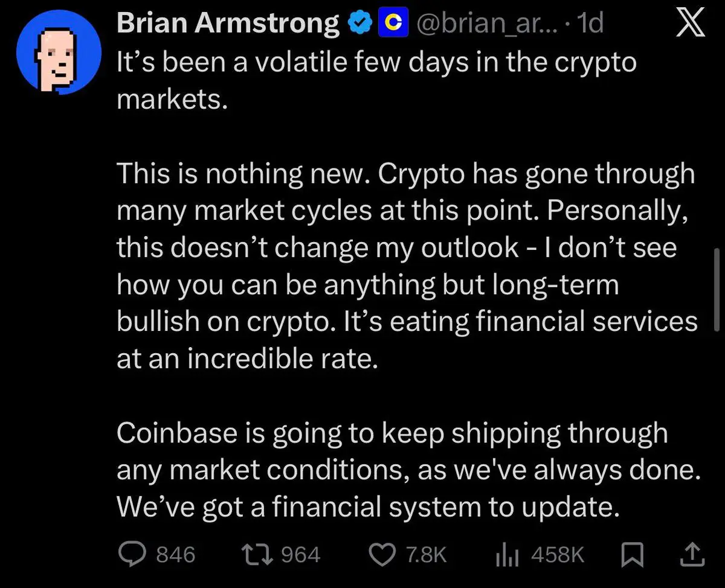Click the paragraph starting with 'Coinbase is going'
The image size is (725, 588).
coord(408,470)
